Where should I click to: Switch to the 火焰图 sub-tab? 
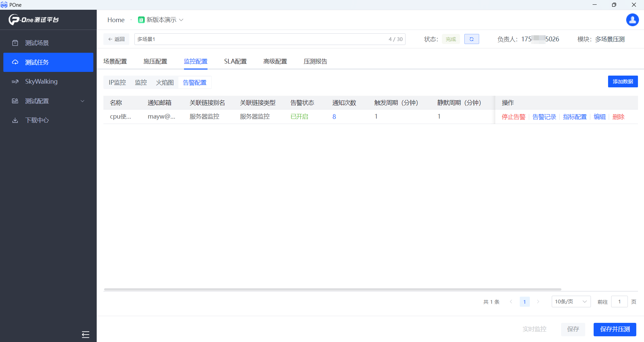point(165,83)
